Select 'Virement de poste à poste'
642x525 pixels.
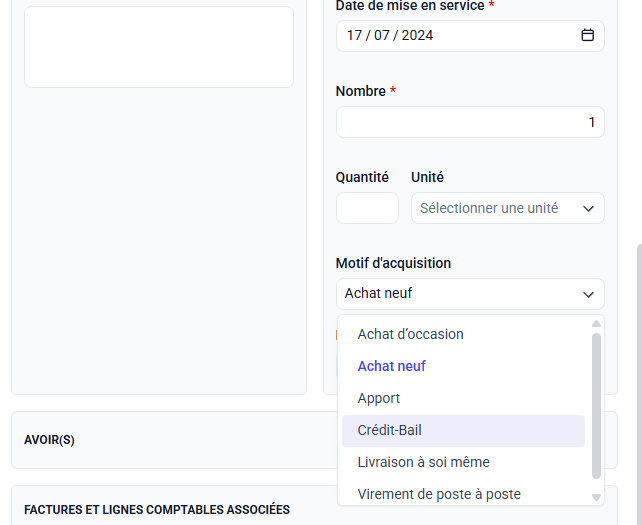coord(439,494)
